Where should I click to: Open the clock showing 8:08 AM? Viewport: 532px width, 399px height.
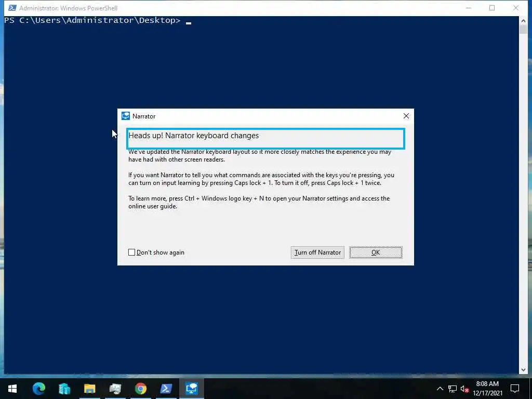coord(487,389)
